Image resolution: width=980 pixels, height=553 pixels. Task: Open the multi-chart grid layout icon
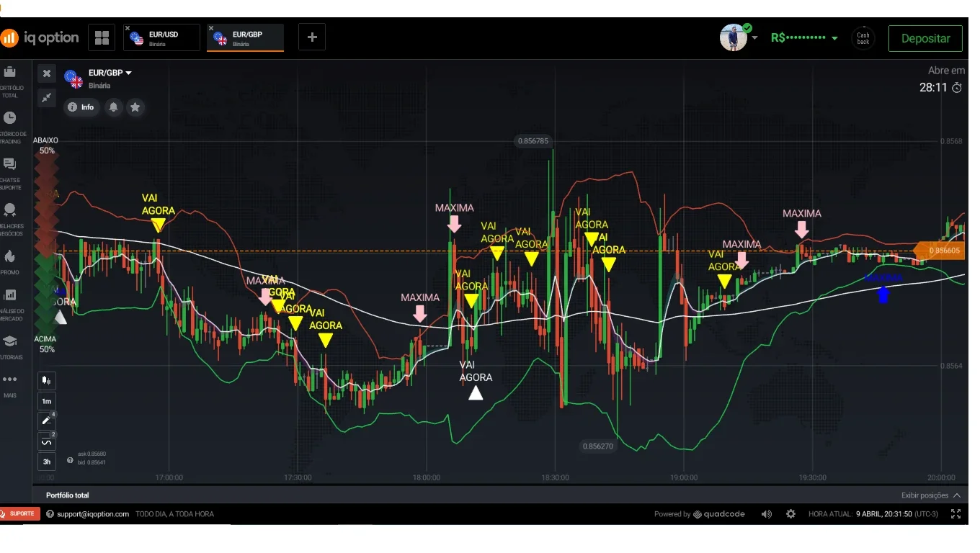click(x=102, y=37)
